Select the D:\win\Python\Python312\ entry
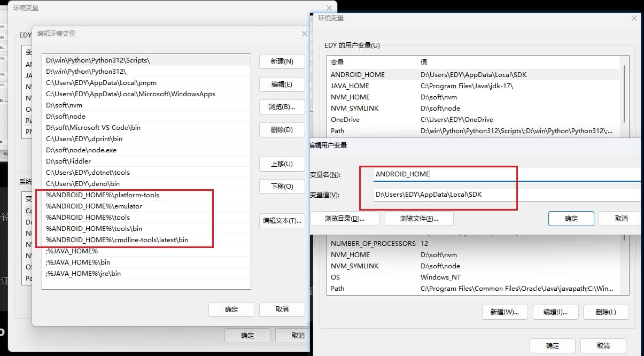644x356 pixels. click(x=146, y=72)
